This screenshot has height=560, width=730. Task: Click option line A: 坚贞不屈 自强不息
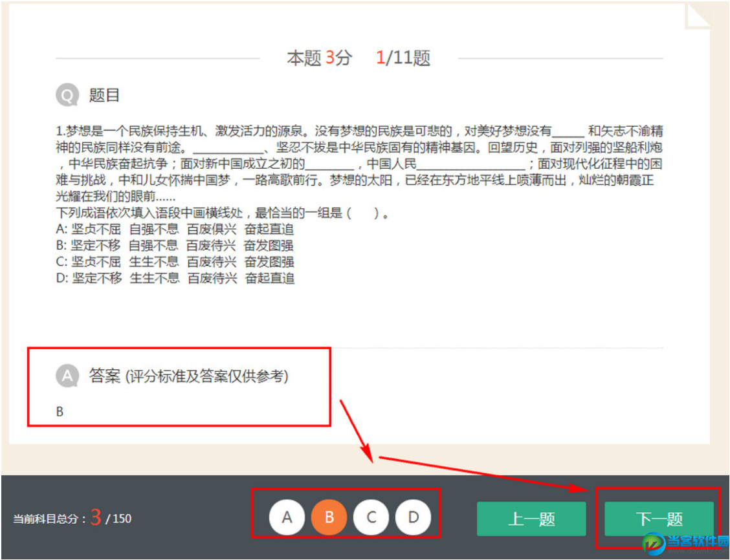(175, 229)
